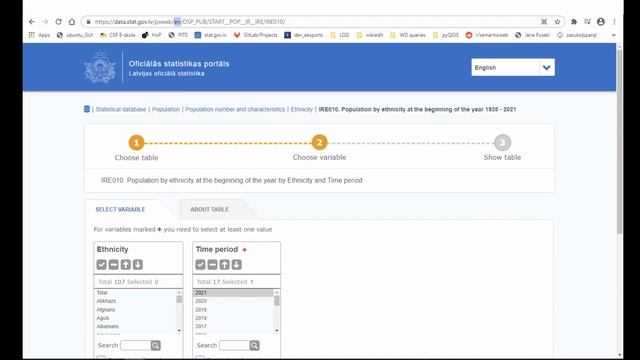Click the breadcrumb home icon
The image size is (640, 360).
(87, 109)
